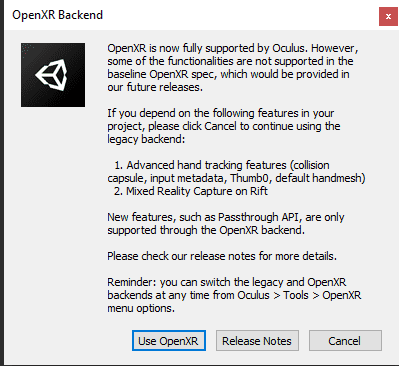Viewport: 399px width, 366px height.
Task: Click the Use OpenXR button
Action: [x=169, y=340]
